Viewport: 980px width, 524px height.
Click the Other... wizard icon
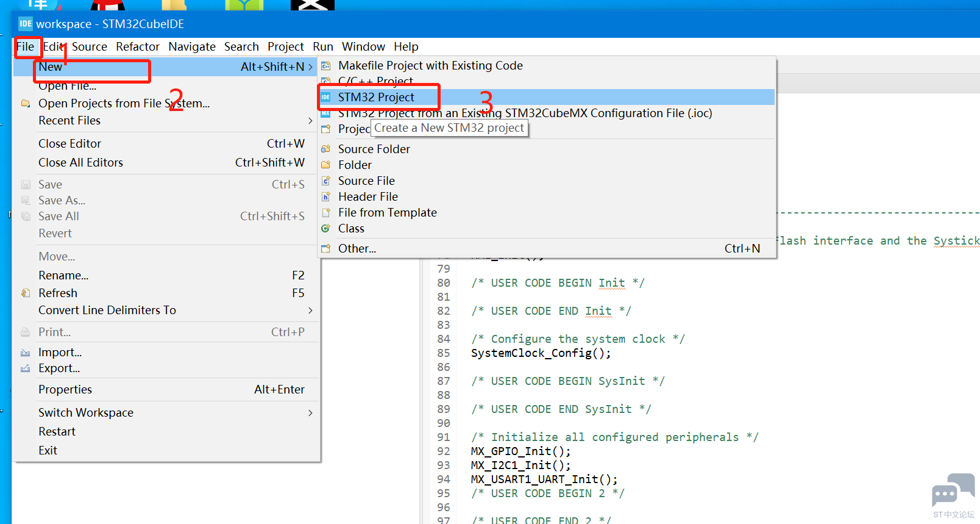pos(326,248)
